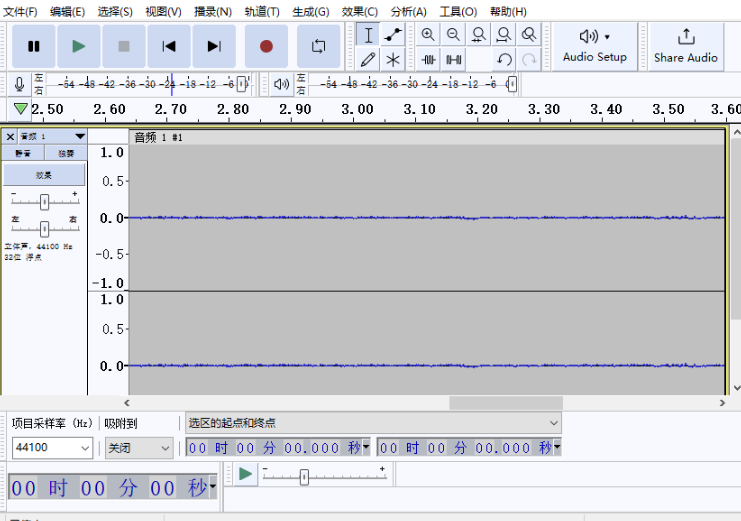Image resolution: width=741 pixels, height=521 pixels.
Task: Skip to end of the project
Action: tap(214, 46)
